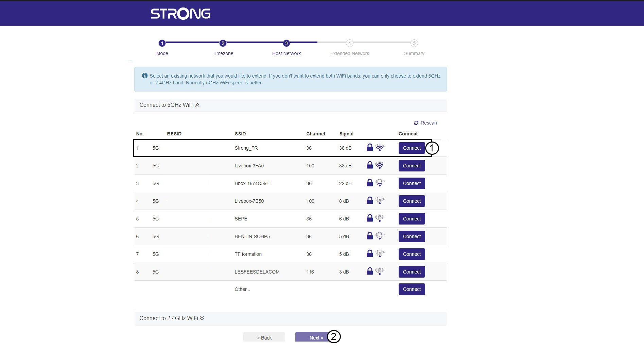Image resolution: width=644 pixels, height=347 pixels.
Task: Select the Livebox-7B50 SSID text
Action: click(249, 201)
